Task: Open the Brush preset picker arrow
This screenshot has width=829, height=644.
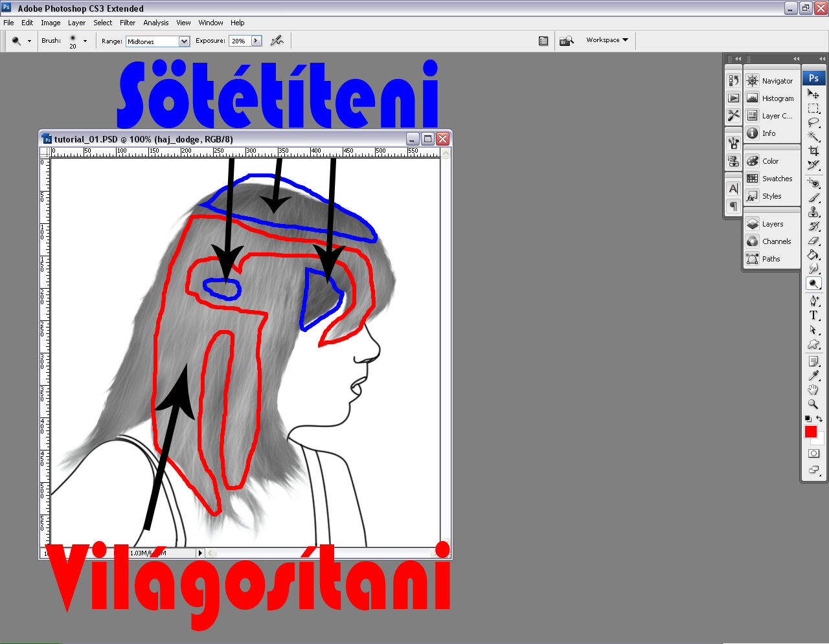Action: pyautogui.click(x=85, y=41)
